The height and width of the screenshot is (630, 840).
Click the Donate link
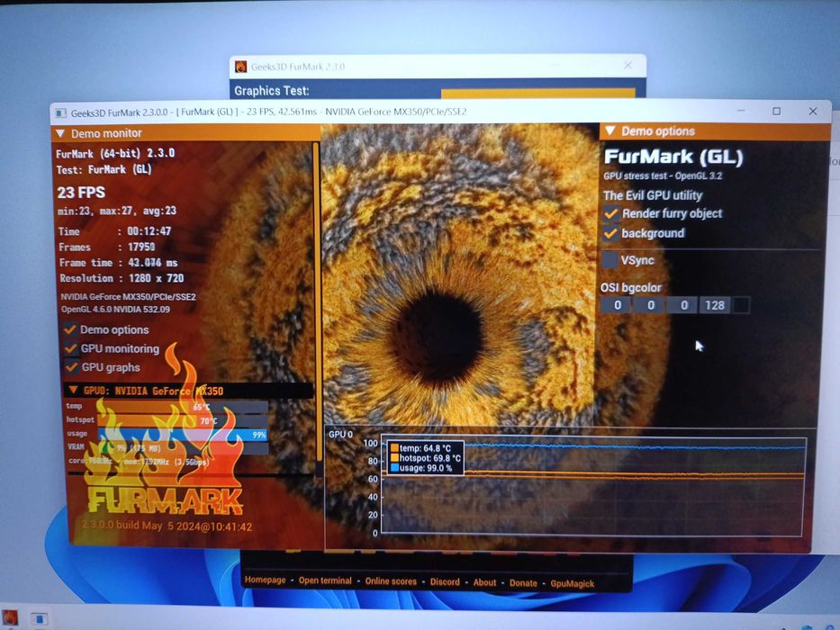pos(523,583)
